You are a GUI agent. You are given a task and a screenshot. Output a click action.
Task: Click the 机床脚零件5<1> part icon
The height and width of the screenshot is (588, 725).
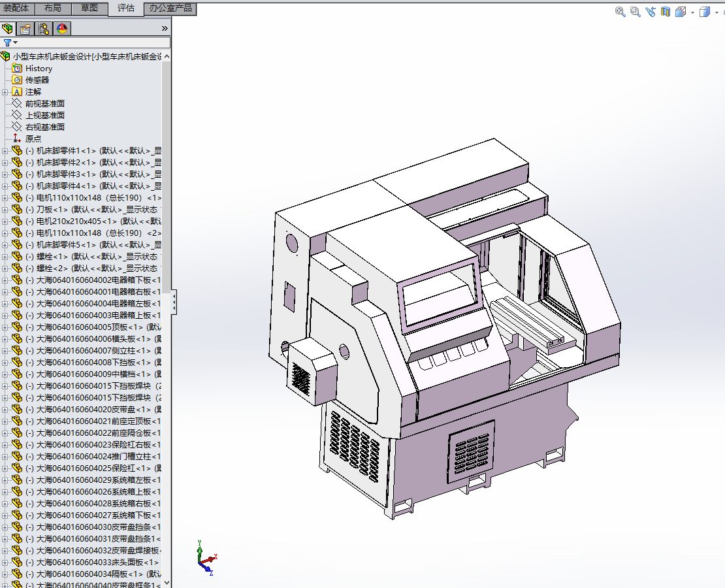tap(17, 244)
